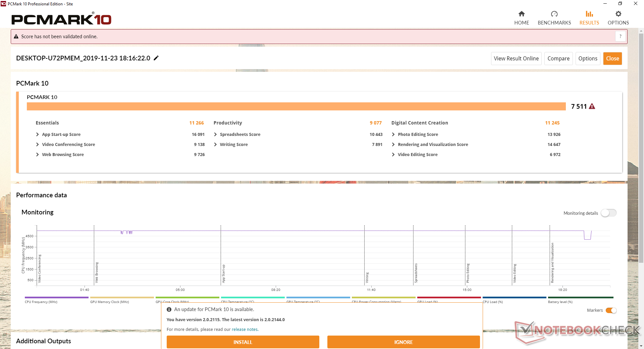Switch to the RESULTS tab label
644x349 pixels.
(x=589, y=23)
